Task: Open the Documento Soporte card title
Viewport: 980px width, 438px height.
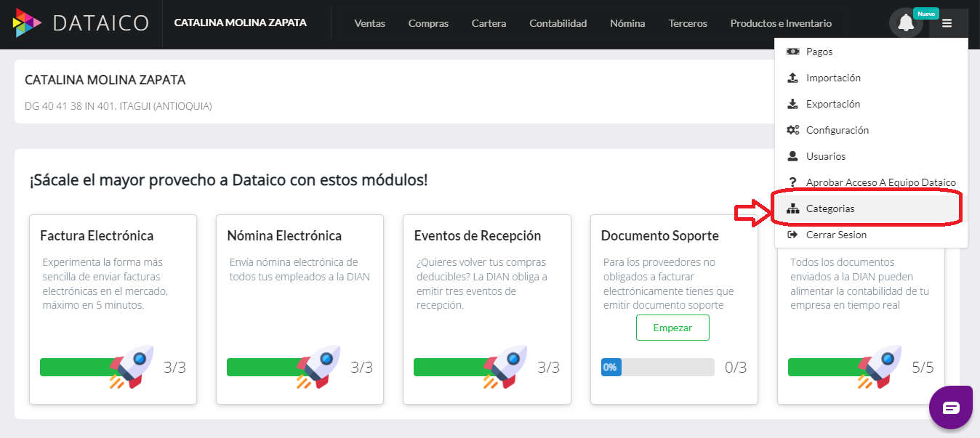Action: (660, 235)
